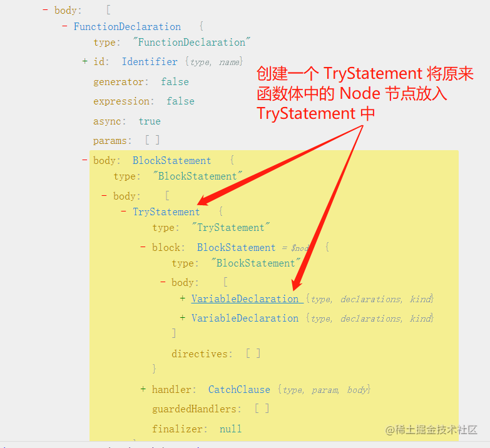Click the BlockStatement label after block
490x448 pixels.
[x=237, y=247]
